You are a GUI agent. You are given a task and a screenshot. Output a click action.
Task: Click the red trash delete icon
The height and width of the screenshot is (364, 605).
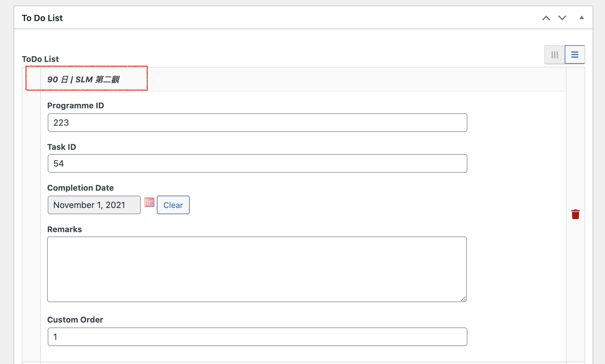coord(575,214)
